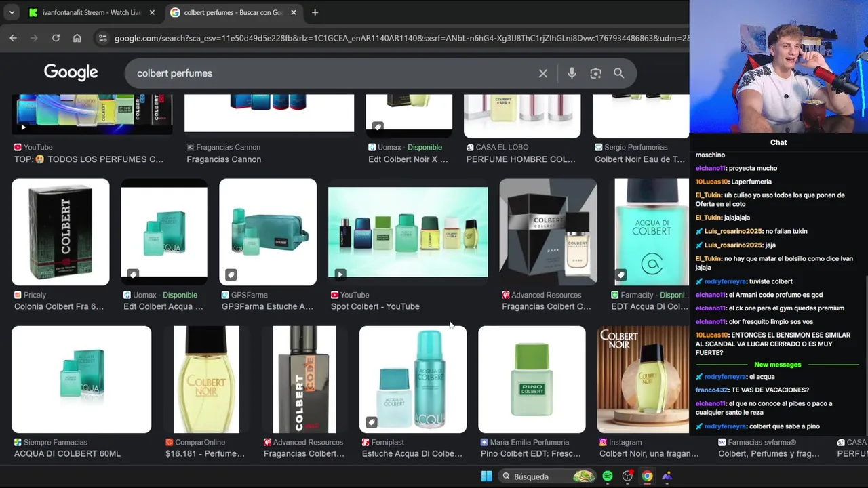Image resolution: width=868 pixels, height=488 pixels.
Task: Click the Pricely source label
Action: coord(35,295)
